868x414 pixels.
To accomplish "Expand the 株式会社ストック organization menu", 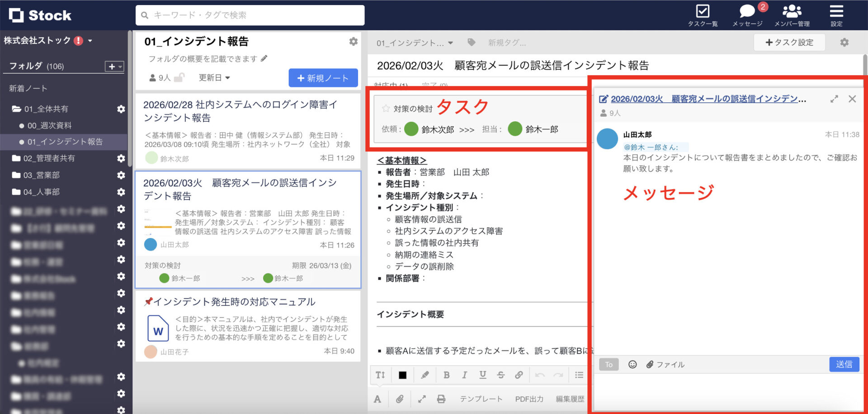I will point(90,40).
